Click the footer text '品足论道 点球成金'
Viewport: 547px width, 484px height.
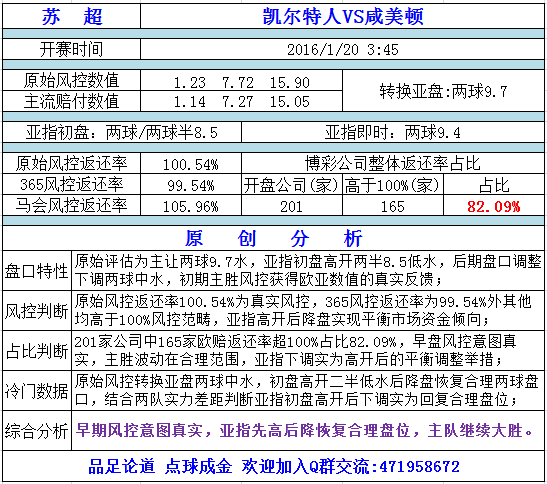click(x=160, y=466)
